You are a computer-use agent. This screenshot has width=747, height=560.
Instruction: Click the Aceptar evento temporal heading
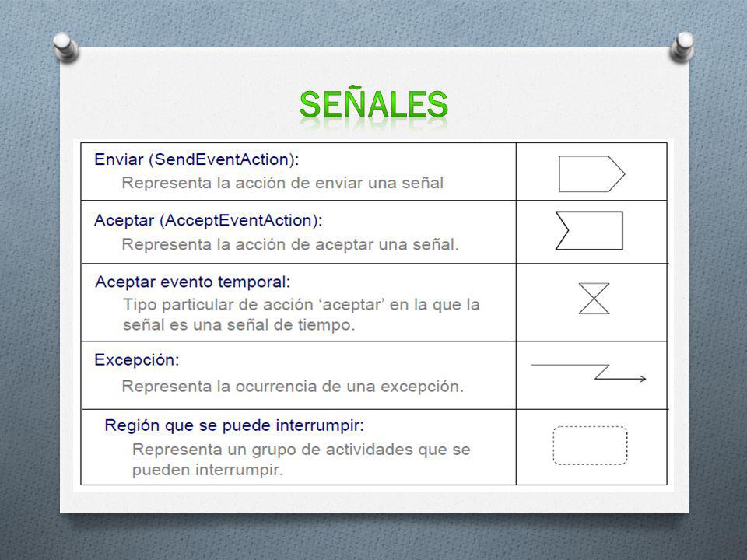(192, 282)
